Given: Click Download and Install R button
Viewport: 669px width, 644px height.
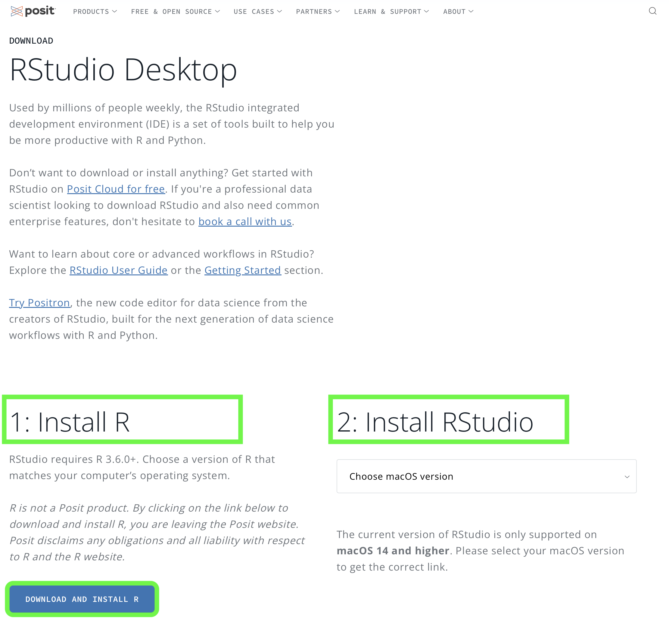Looking at the screenshot, I should coord(82,599).
